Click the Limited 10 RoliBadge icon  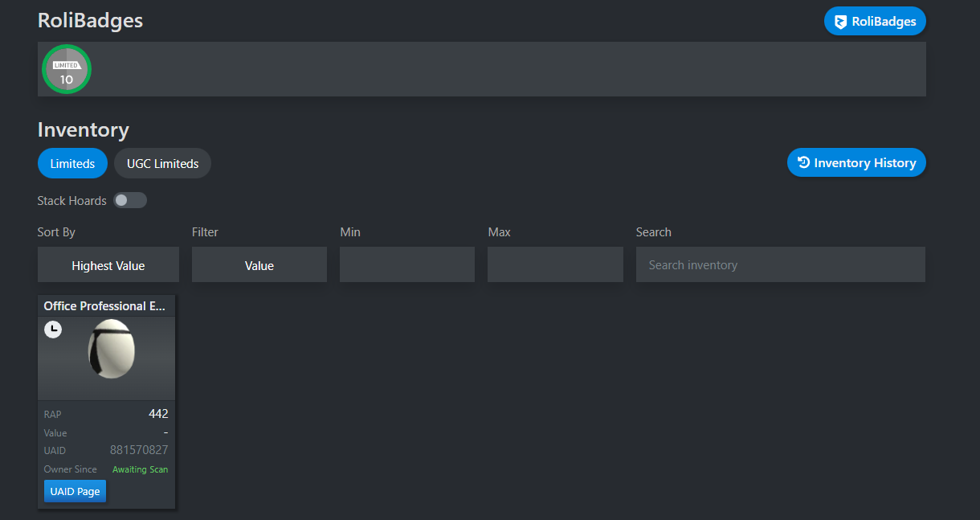point(67,69)
